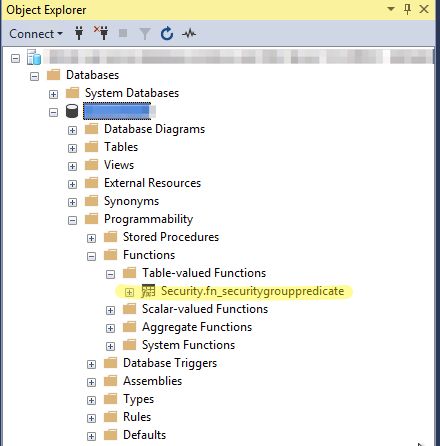Expand the Rules node
Image resolution: width=440 pixels, height=446 pixels.
click(91, 418)
